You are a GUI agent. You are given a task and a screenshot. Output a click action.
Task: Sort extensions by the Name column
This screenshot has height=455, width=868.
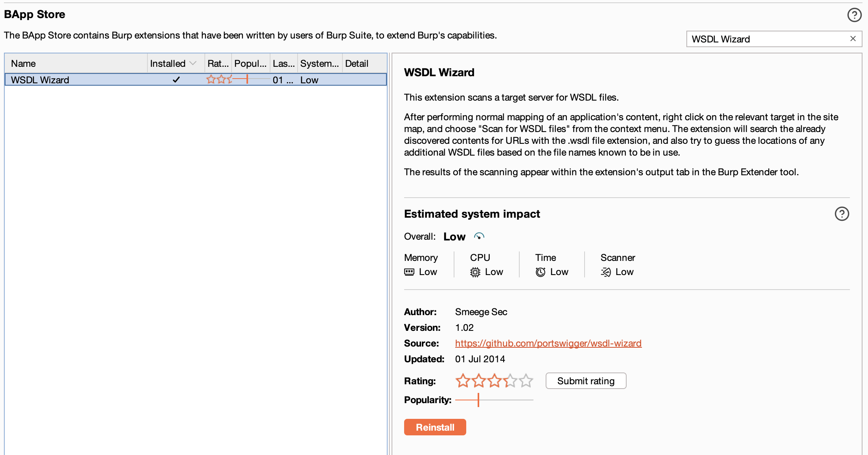point(23,63)
